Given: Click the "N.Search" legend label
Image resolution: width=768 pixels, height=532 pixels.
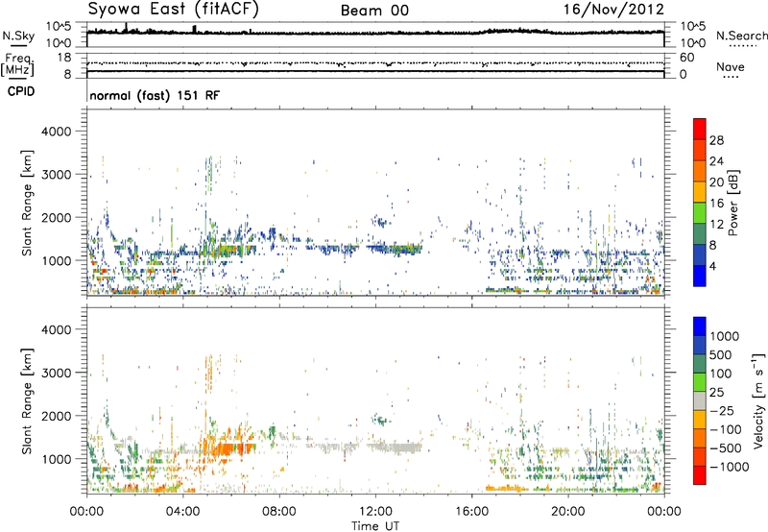Looking at the screenshot, I should 742,36.
